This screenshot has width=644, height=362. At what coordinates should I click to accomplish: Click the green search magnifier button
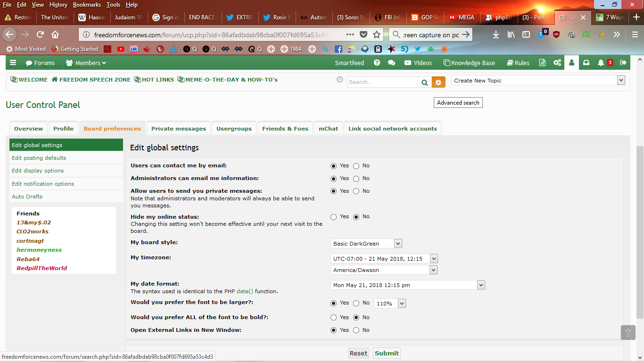424,82
